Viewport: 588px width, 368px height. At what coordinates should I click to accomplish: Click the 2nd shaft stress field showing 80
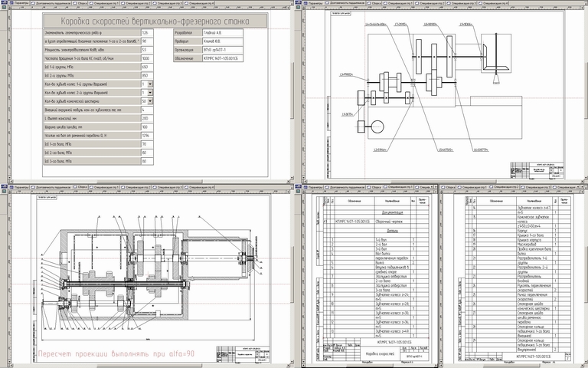(x=147, y=153)
